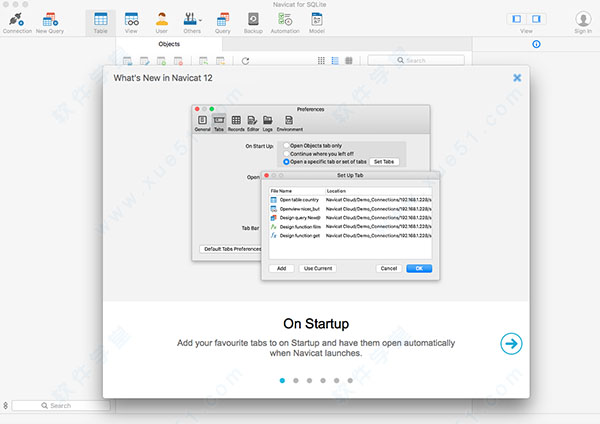
Task: Click the Add button in Set Up Tab
Action: [281, 269]
